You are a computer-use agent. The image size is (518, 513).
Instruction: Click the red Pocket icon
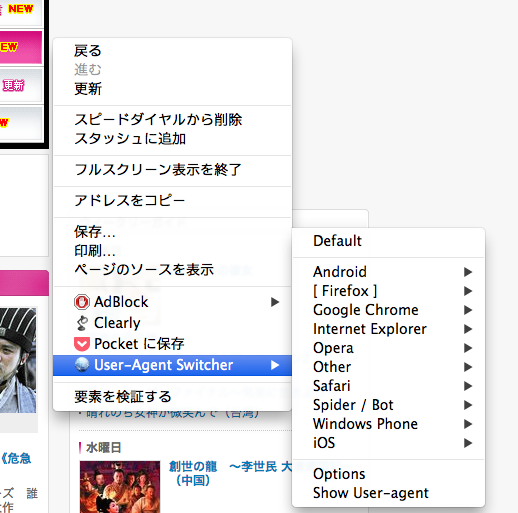pos(82,344)
